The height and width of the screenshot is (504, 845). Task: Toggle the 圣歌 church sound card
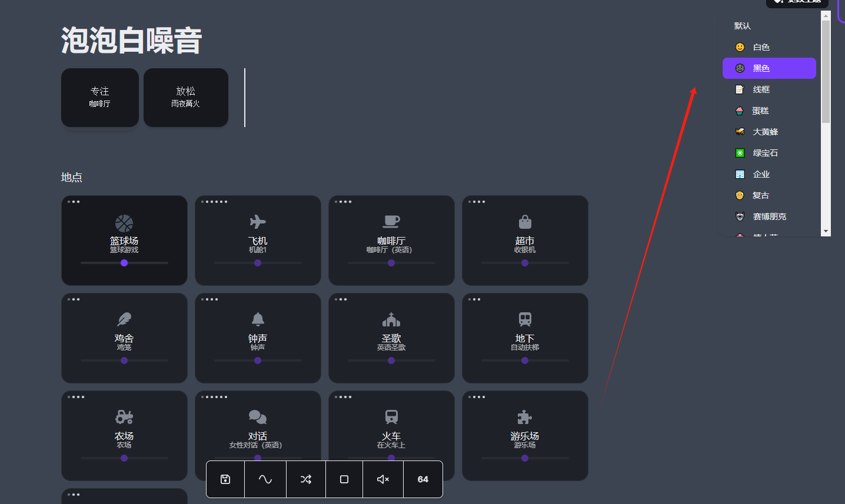point(391,338)
